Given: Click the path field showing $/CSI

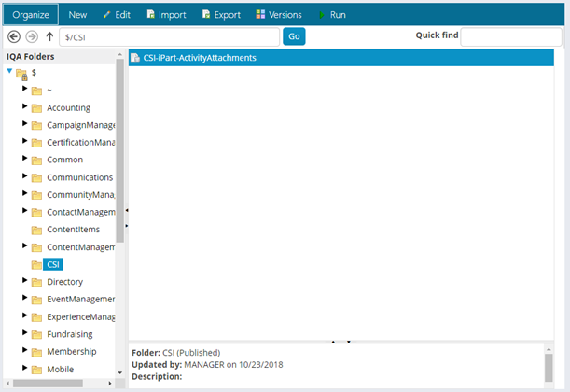Looking at the screenshot, I should (x=168, y=36).
